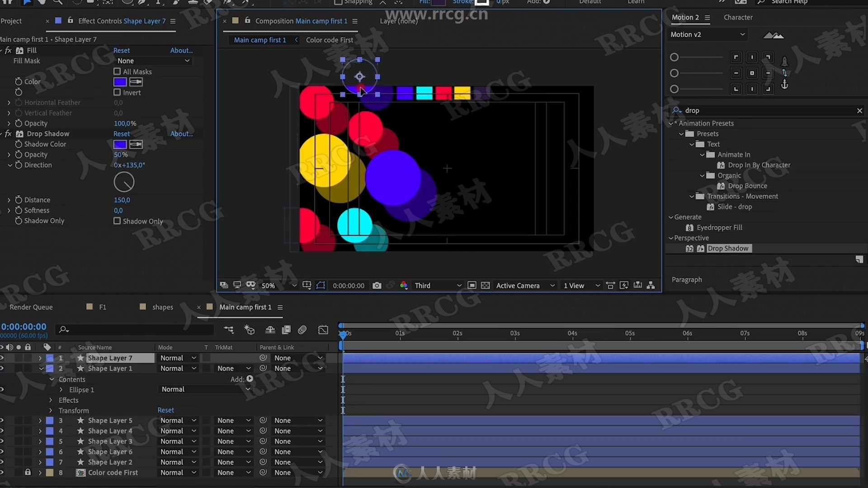
Task: Click the render queue icon in bottom panel
Action: click(30, 306)
